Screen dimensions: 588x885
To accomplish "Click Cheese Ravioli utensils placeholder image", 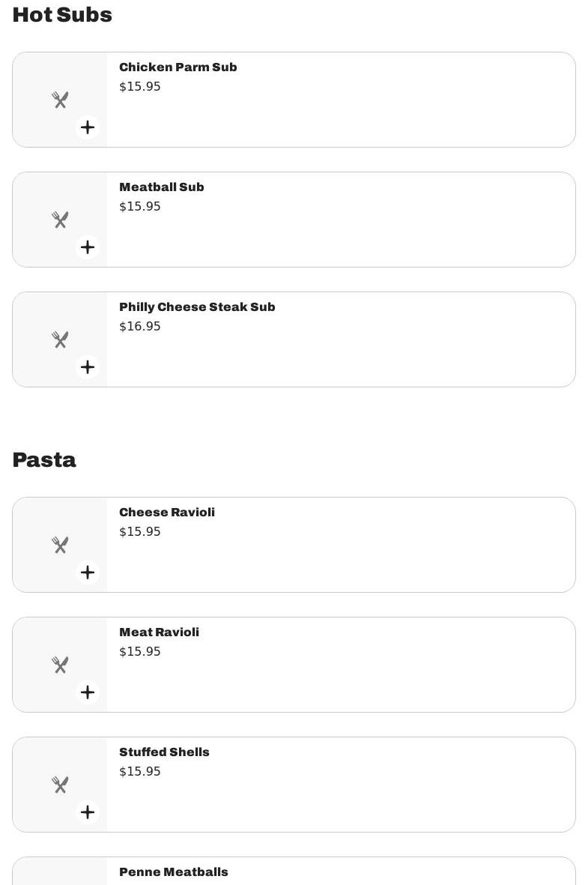I will (x=60, y=545).
